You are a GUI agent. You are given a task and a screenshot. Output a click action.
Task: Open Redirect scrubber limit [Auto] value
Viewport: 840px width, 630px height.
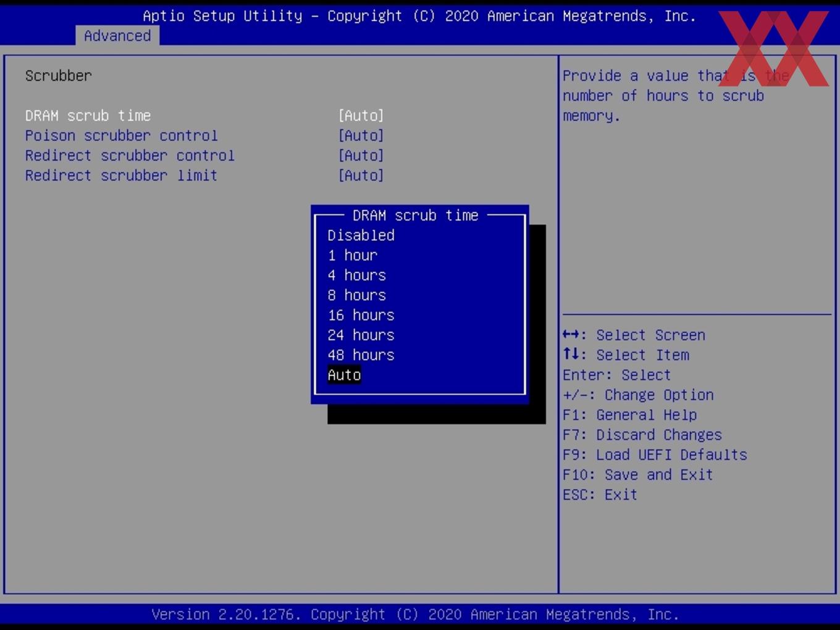tap(361, 175)
